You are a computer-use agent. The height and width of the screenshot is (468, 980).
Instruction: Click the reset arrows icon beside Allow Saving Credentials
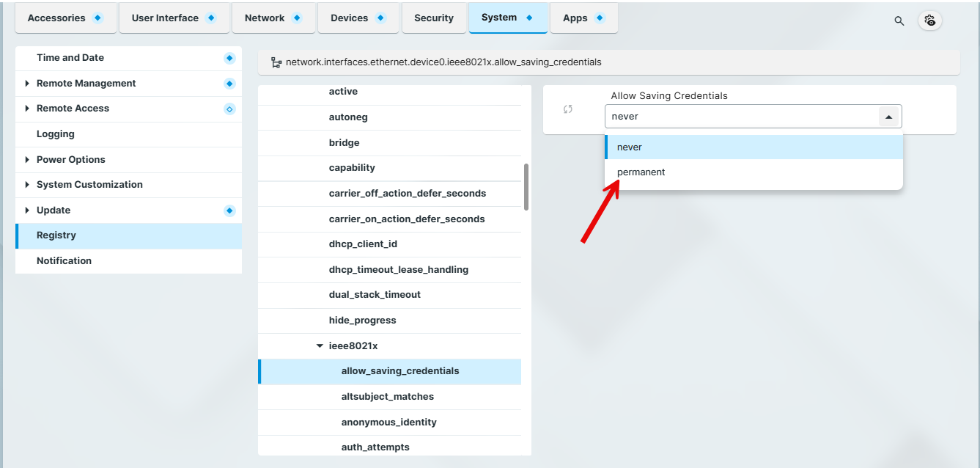(567, 109)
